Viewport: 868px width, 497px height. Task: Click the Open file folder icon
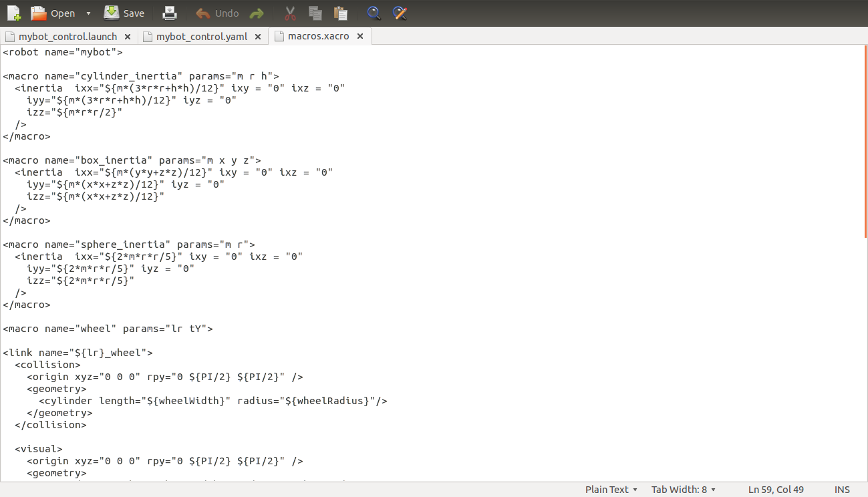[39, 13]
